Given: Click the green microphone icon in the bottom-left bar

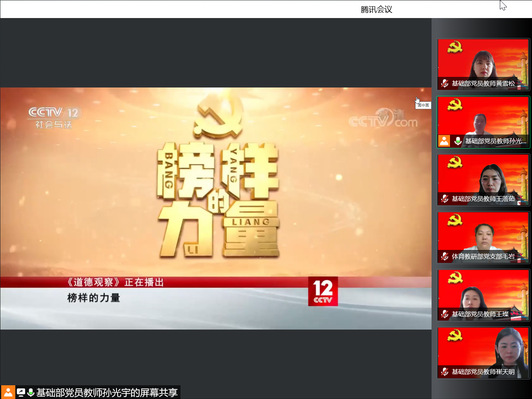Looking at the screenshot, I should tap(31, 393).
